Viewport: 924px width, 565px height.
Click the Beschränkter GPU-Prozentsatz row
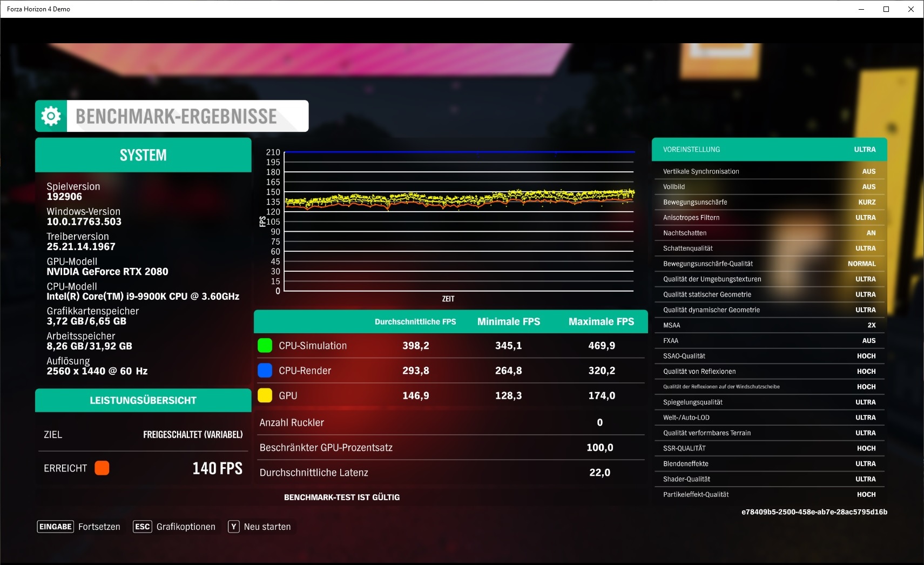451,447
